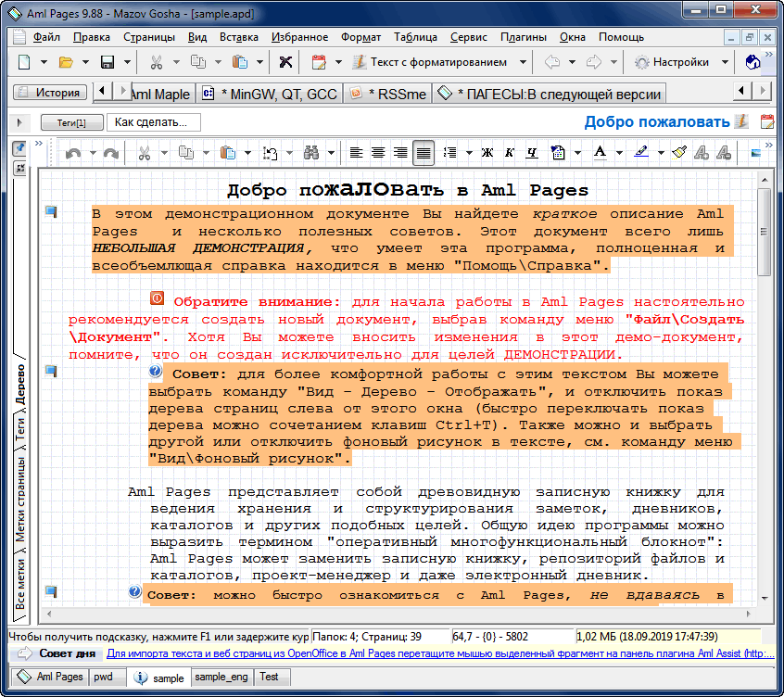
Task: Click the Текст с форматированием button
Action: pyautogui.click(x=430, y=62)
